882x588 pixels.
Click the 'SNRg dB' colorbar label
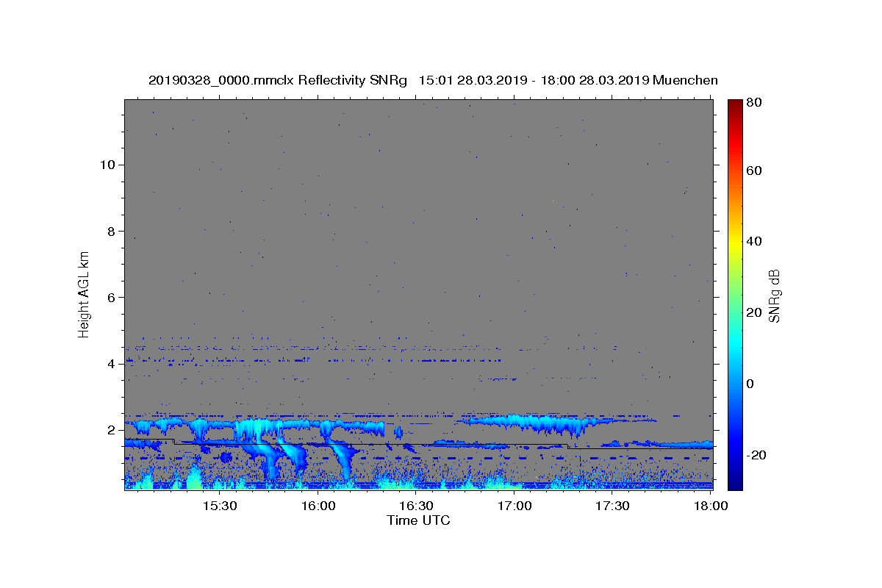coord(774,295)
